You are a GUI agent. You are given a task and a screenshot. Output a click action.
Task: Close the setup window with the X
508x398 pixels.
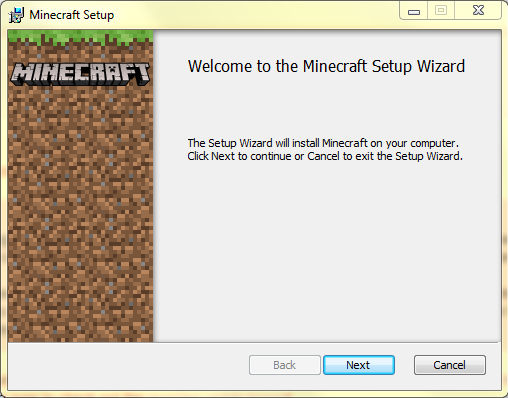(478, 11)
